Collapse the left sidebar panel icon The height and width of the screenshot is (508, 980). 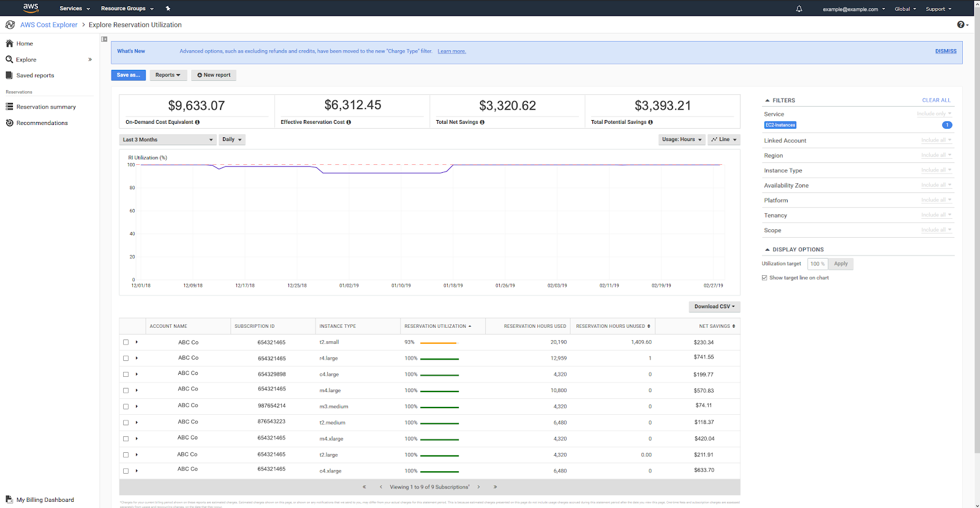104,39
